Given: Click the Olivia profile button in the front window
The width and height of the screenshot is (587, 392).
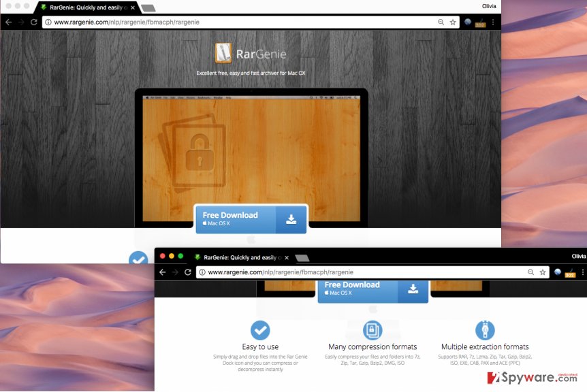Looking at the screenshot, I should pyautogui.click(x=579, y=256).
